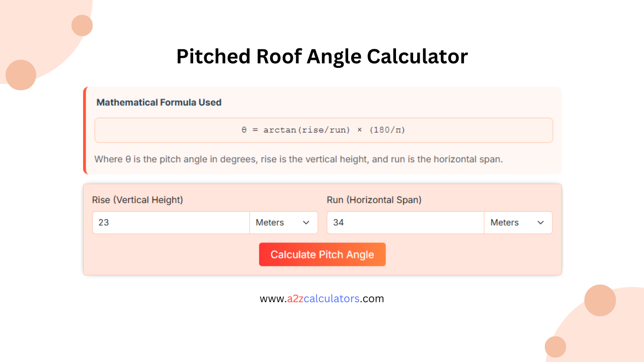This screenshot has width=644, height=362.
Task: Select the Meters unit for Rise
Action: [270, 222]
